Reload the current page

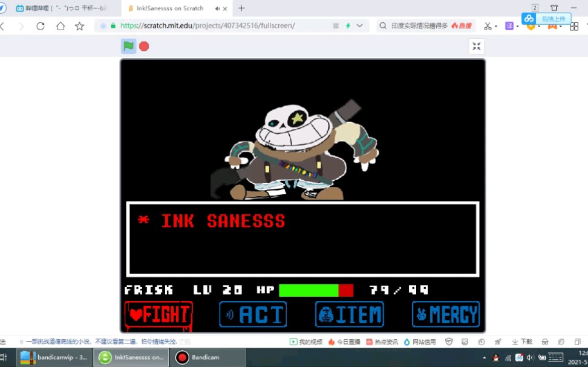coord(41,26)
